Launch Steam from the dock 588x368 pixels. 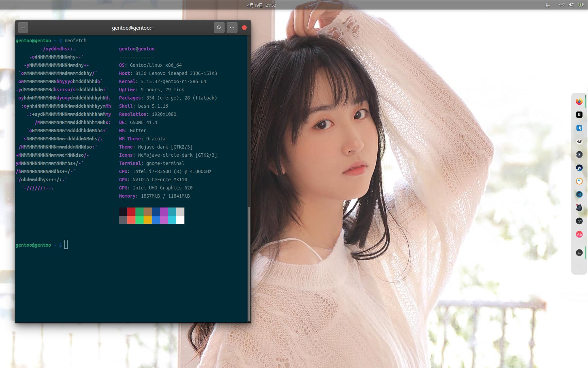(x=579, y=168)
